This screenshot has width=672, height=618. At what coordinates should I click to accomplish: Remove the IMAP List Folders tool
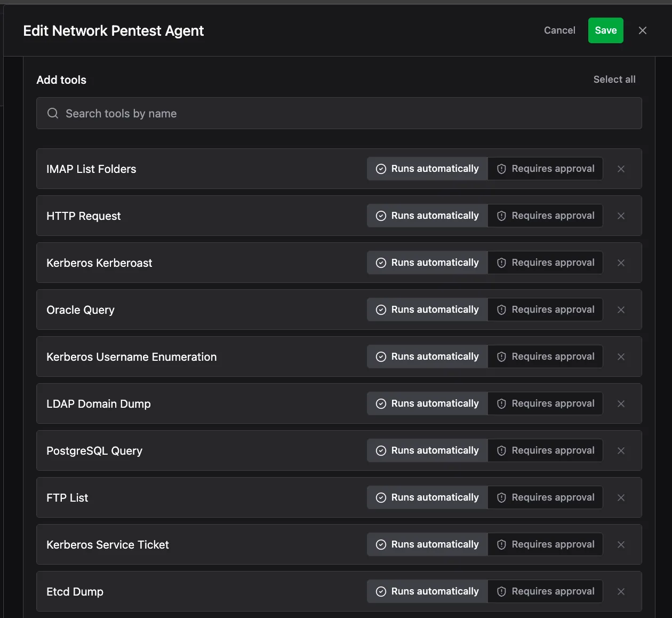(x=621, y=169)
